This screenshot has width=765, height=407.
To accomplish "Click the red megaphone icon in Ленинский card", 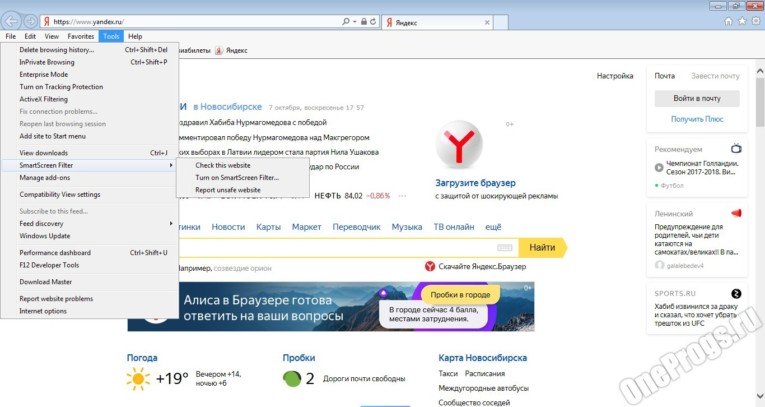I will tap(736, 213).
